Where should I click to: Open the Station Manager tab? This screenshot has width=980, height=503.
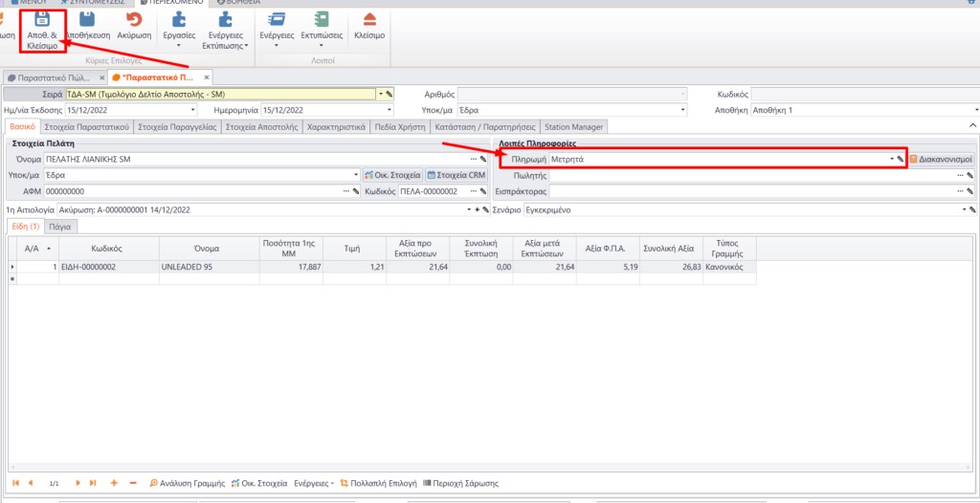(573, 126)
